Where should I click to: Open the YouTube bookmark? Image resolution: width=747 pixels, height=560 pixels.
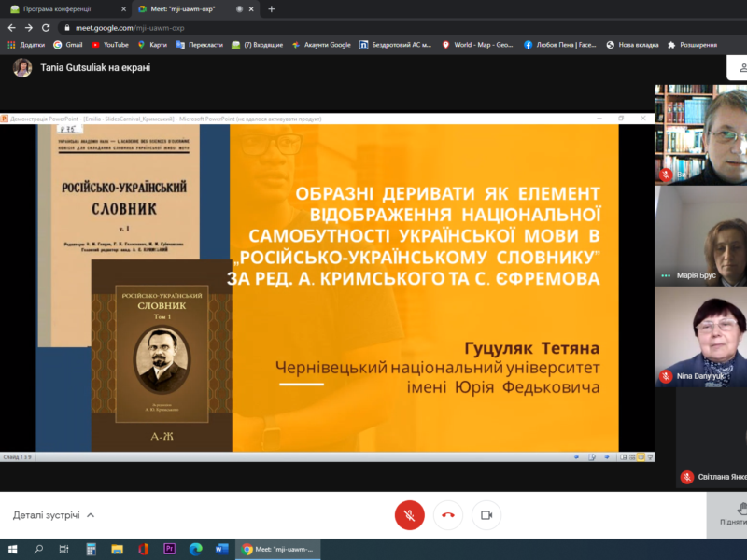[x=109, y=44]
